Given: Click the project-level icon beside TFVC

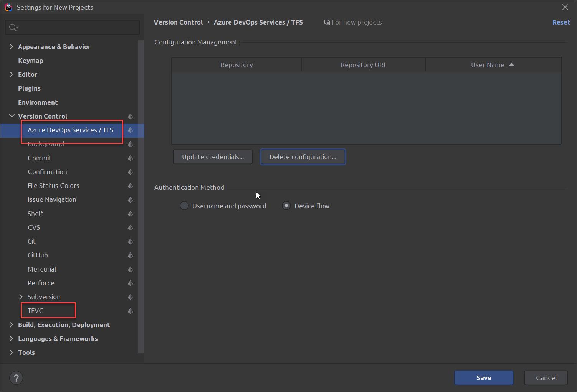Looking at the screenshot, I should click(x=131, y=311).
